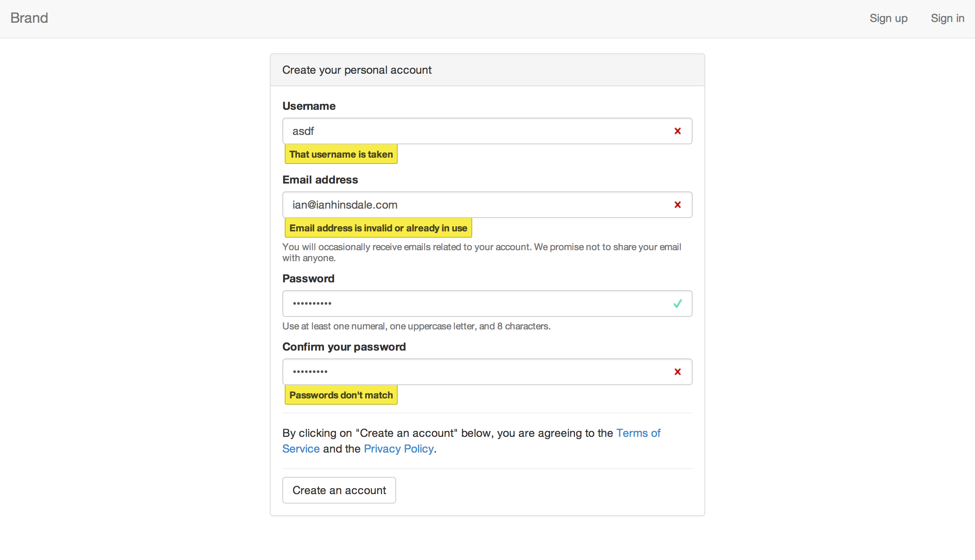Click the Confirm your password label
This screenshot has height=560, width=975.
point(344,347)
